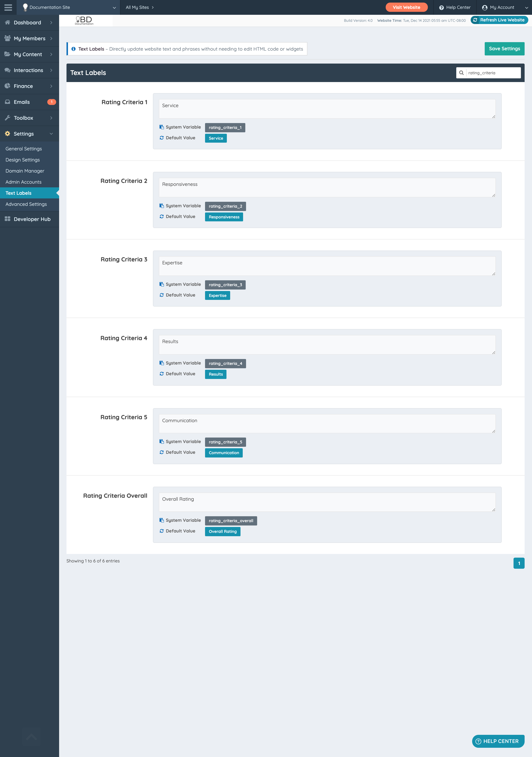The image size is (532, 757).
Task: Go to General Settings submenu
Action: [23, 149]
